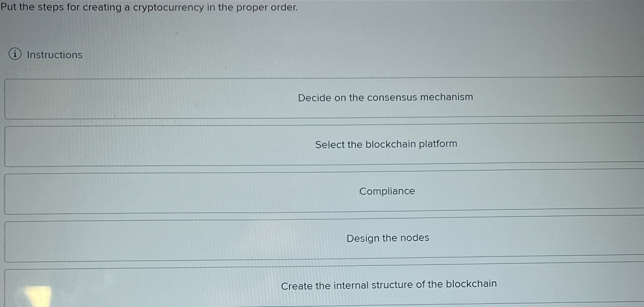Click the 'Select the blockchain platform' label text
Image resolution: width=644 pixels, height=307 pixels.
pos(386,145)
